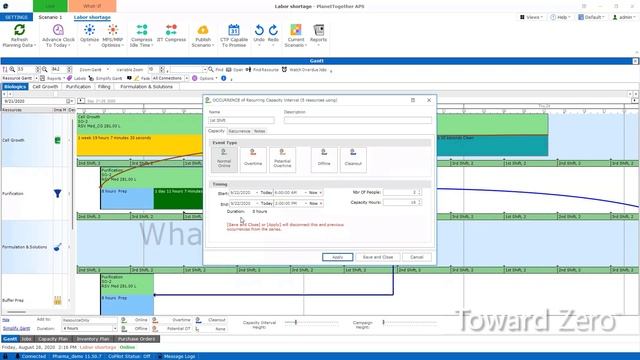This screenshot has height=360, width=640.
Task: Open the Scenario 1 tab
Action: point(50,17)
